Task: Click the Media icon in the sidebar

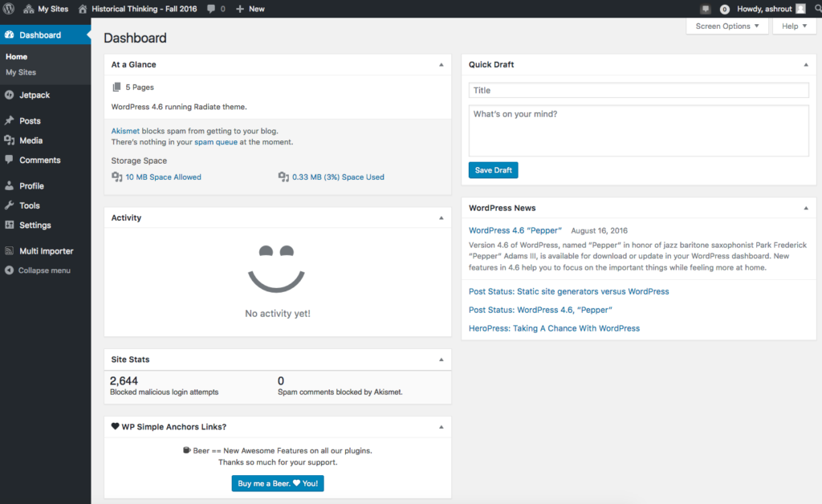Action: pos(10,140)
